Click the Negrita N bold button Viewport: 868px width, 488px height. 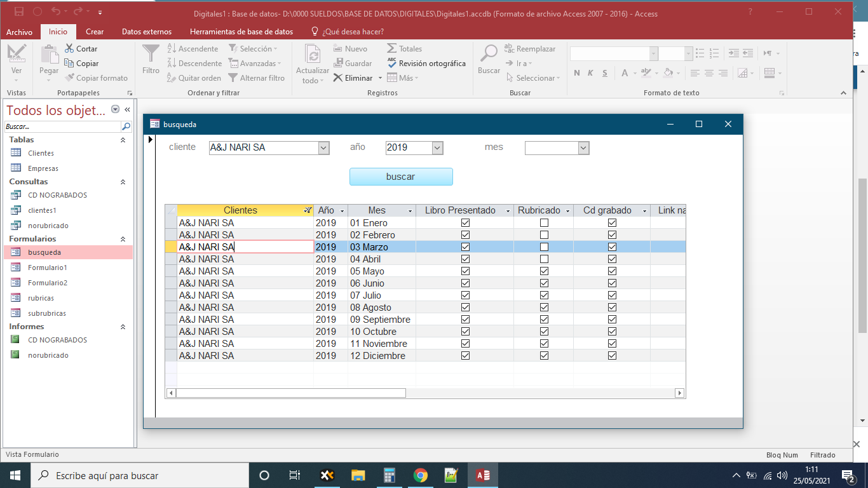(577, 73)
